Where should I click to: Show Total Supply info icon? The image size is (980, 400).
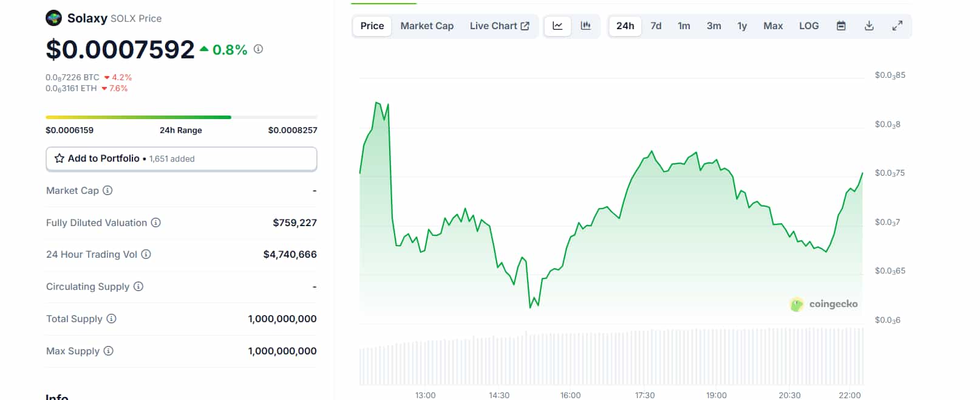111,319
